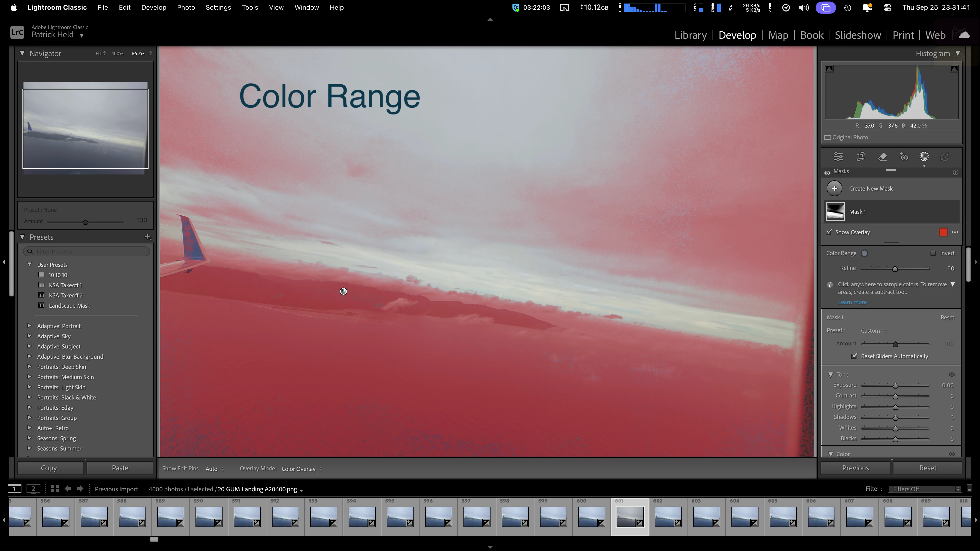Click the Red Eye correction tool
The image size is (980, 551).
[x=904, y=157]
